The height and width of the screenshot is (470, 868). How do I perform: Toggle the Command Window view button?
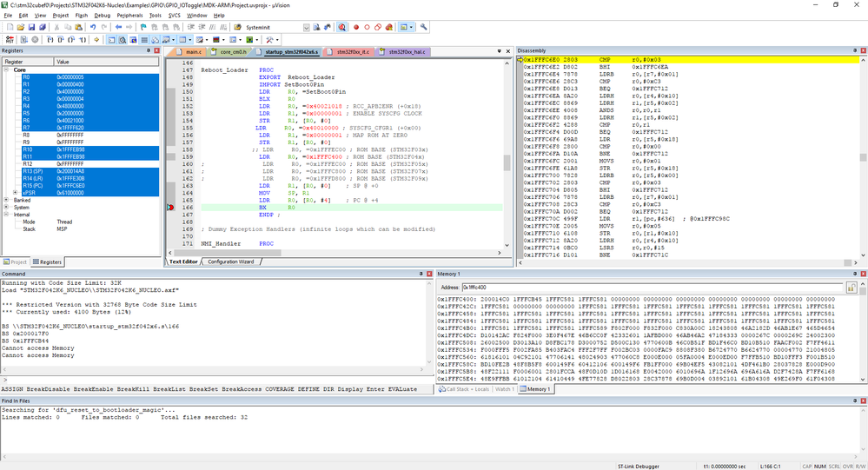pos(112,40)
